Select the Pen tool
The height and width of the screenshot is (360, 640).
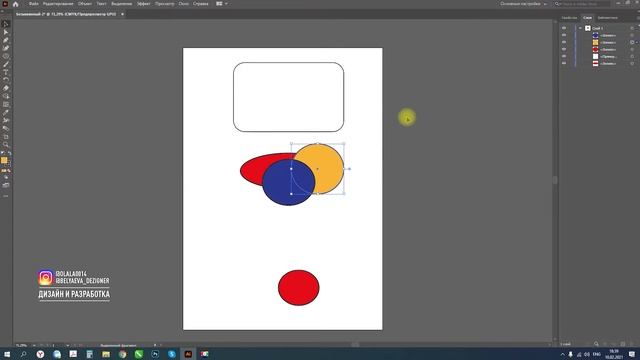pyautogui.click(x=6, y=40)
